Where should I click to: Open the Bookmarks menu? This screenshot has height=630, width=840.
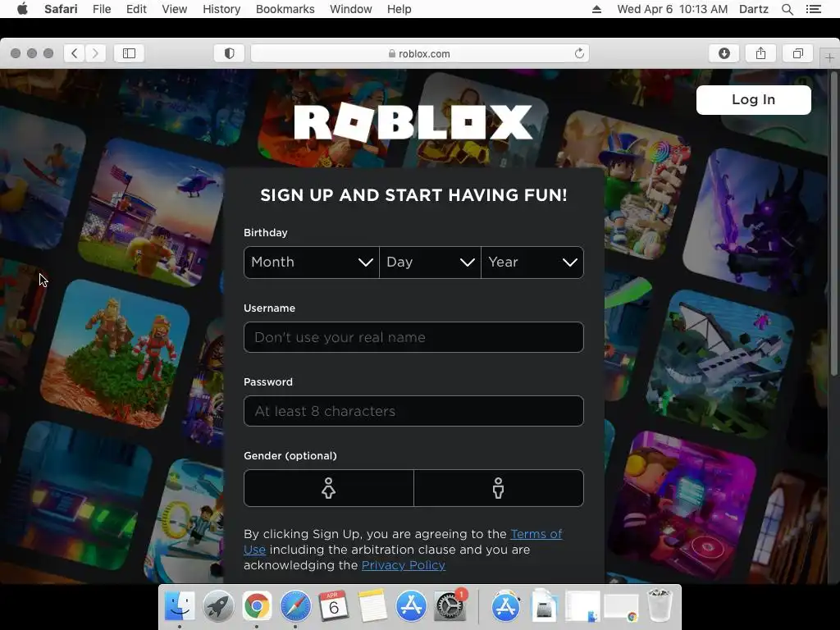pyautogui.click(x=285, y=9)
